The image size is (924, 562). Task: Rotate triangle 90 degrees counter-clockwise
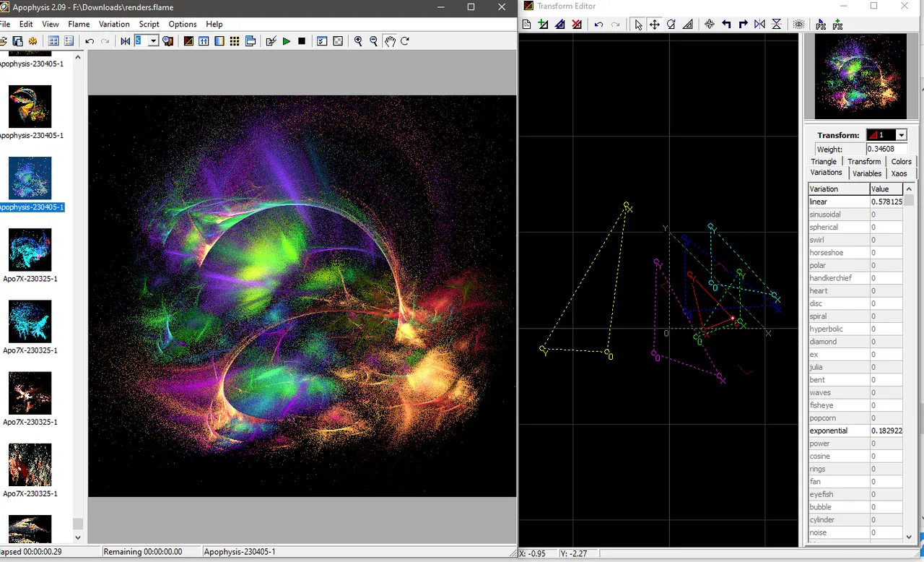(x=726, y=25)
